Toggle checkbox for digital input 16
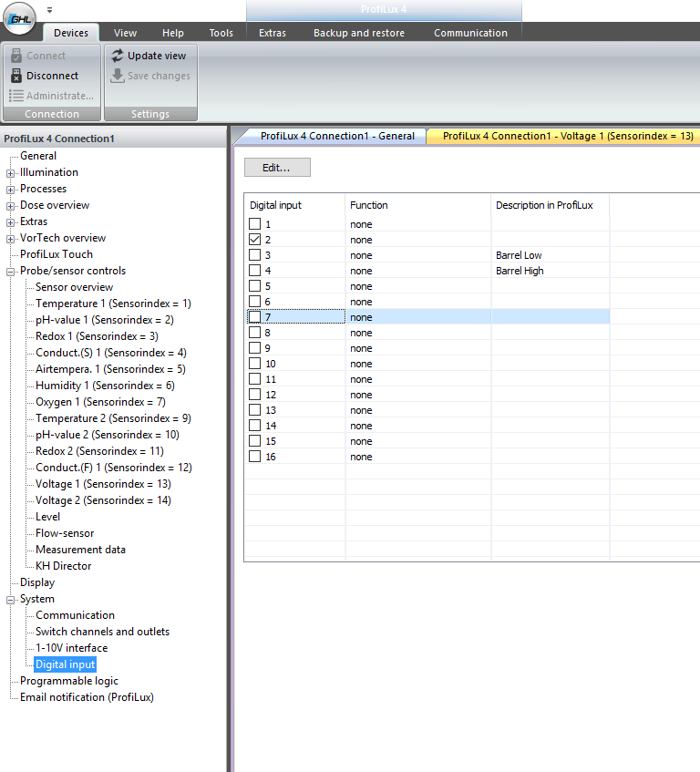700x772 pixels. (x=254, y=457)
